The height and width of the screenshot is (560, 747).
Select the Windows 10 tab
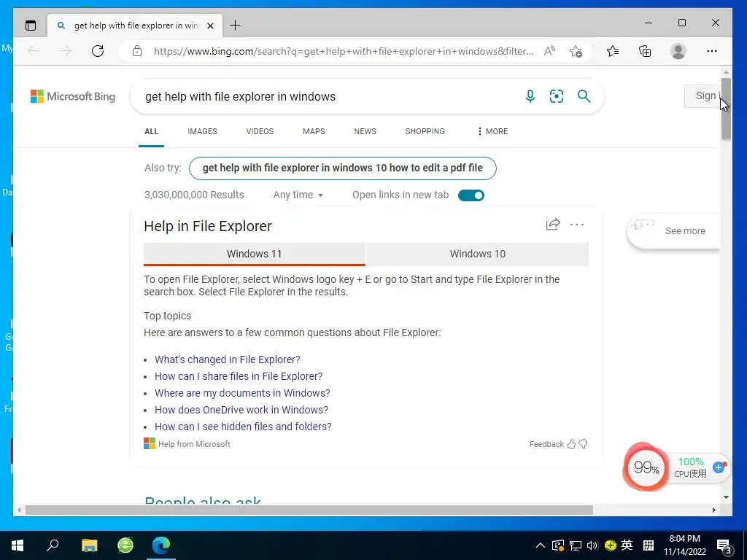pyautogui.click(x=477, y=254)
